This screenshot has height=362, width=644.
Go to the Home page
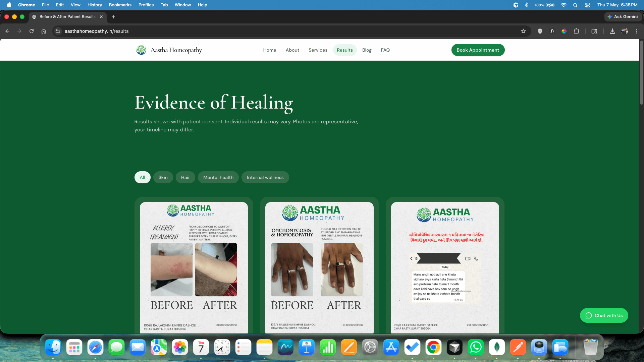pos(270,50)
